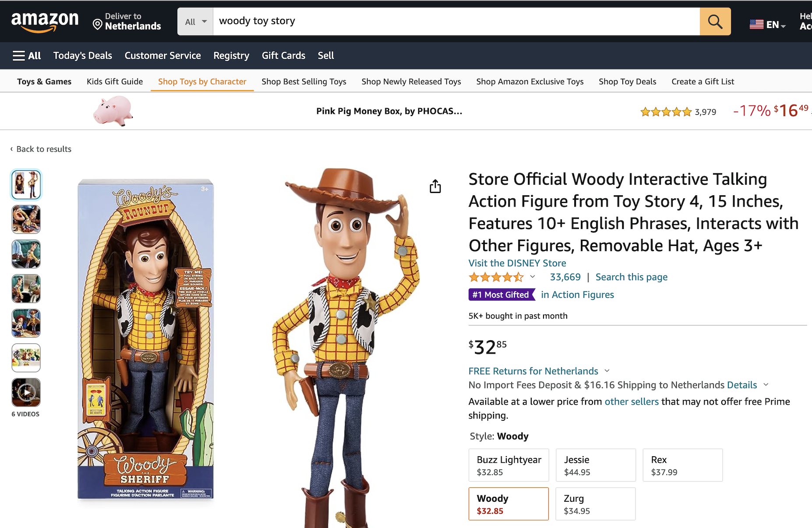Play the product videos thumbnail
This screenshot has height=528, width=812.
(26, 392)
